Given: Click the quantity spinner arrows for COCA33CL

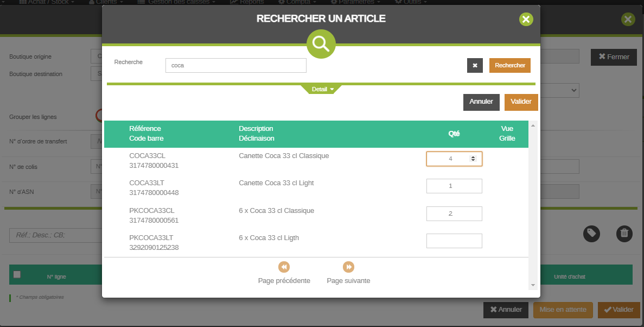Looking at the screenshot, I should [473, 159].
